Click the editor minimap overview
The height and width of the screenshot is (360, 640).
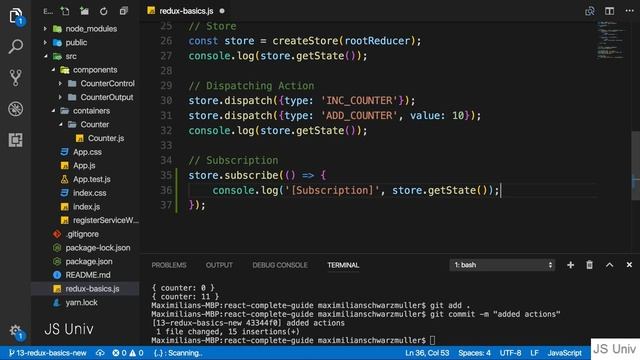(611, 40)
